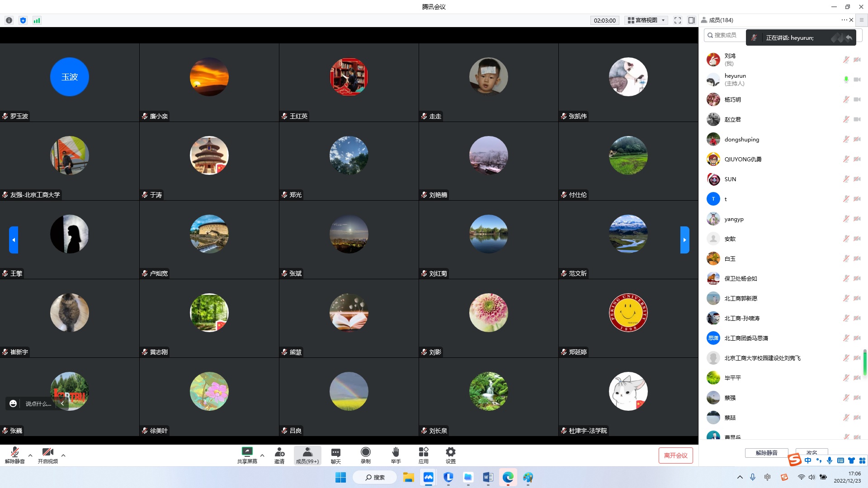
Task: Expand share screen options arrow
Action: point(262,455)
